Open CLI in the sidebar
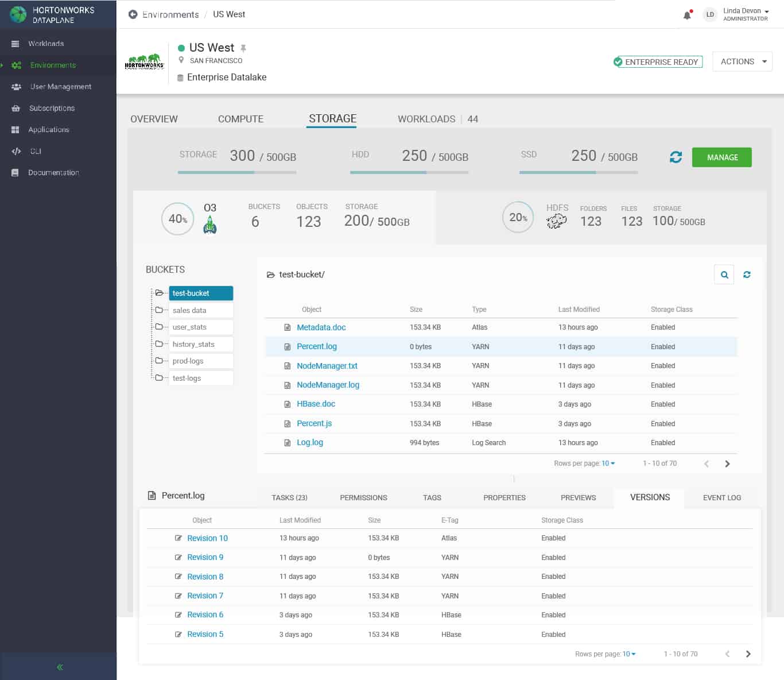The image size is (784, 680). [36, 151]
